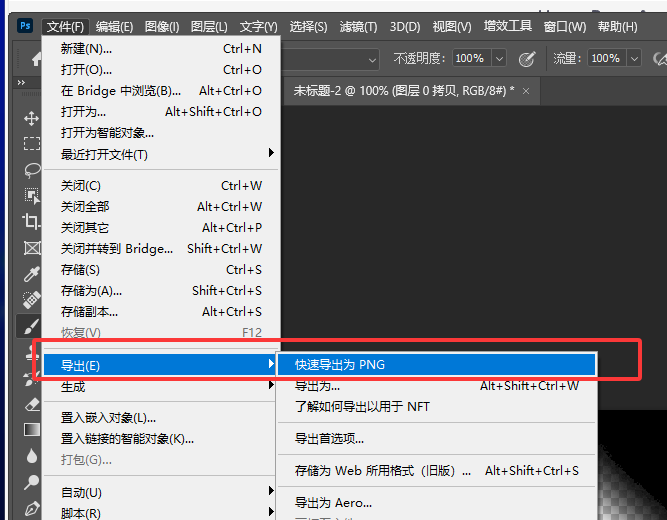Choose 打开为智能对象... entry
Image resolution: width=667 pixels, height=520 pixels.
point(162,133)
